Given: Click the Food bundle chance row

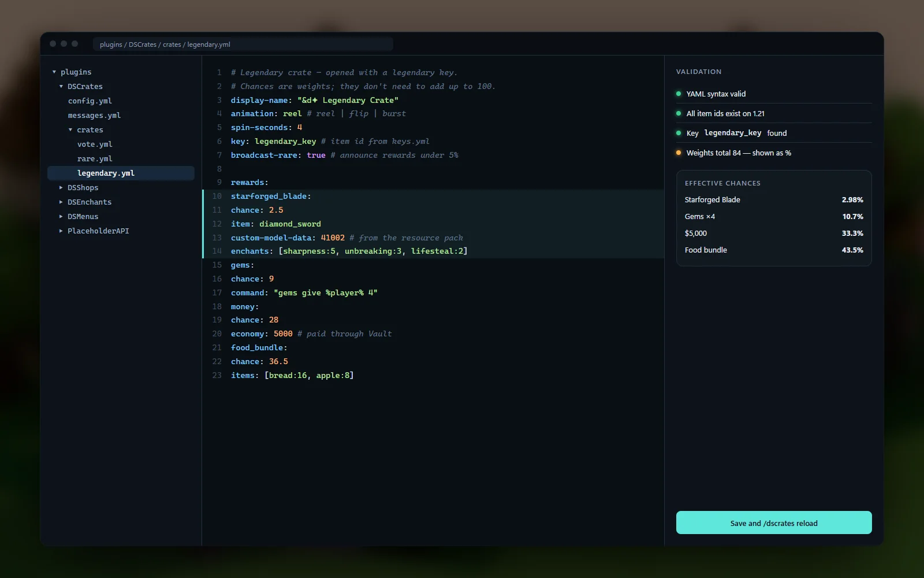Looking at the screenshot, I should point(774,250).
